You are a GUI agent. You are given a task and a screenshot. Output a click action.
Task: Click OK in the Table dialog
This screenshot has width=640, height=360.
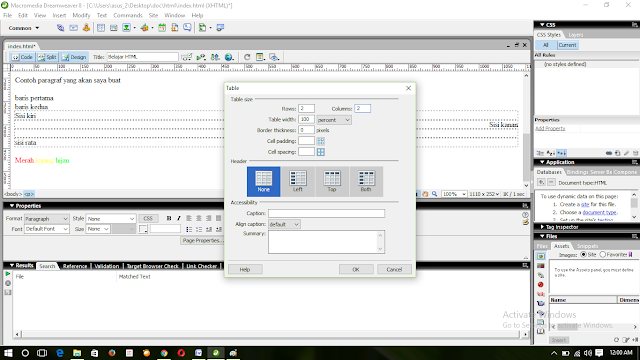356,269
